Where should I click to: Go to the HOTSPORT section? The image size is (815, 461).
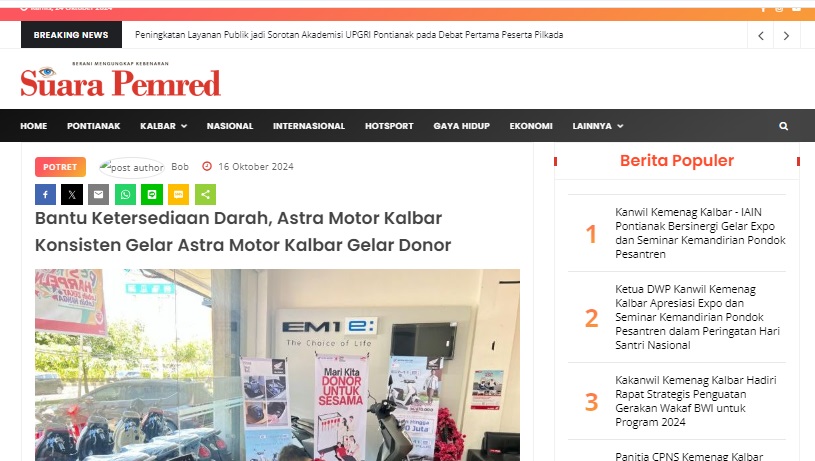point(389,126)
